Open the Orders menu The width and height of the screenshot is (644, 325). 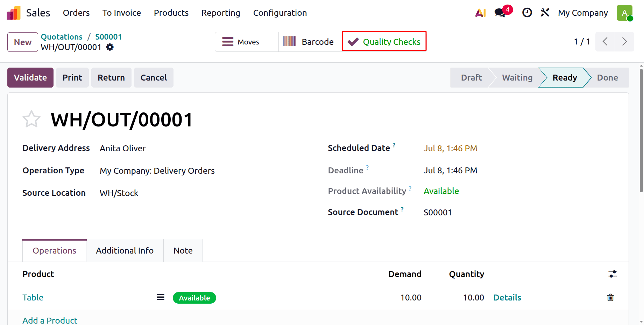click(76, 13)
